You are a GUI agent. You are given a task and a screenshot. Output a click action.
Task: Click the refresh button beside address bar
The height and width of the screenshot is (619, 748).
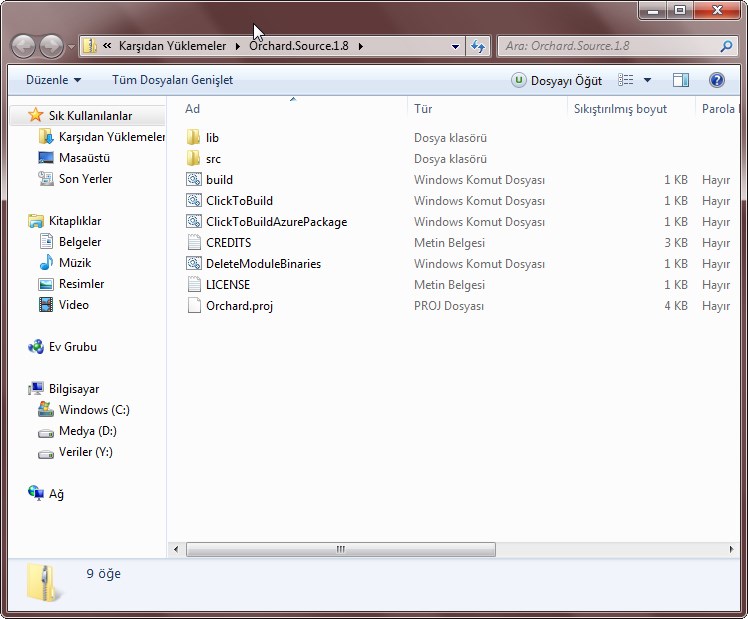click(x=477, y=46)
